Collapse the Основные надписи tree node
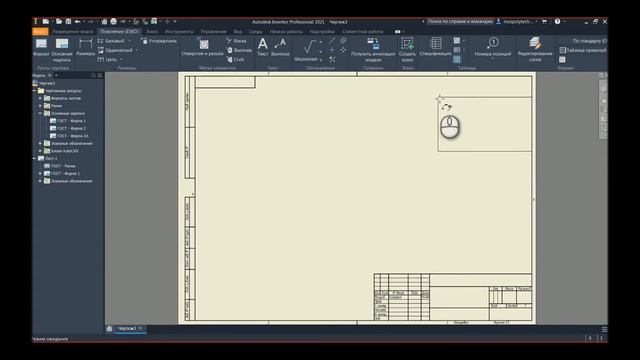 40,113
